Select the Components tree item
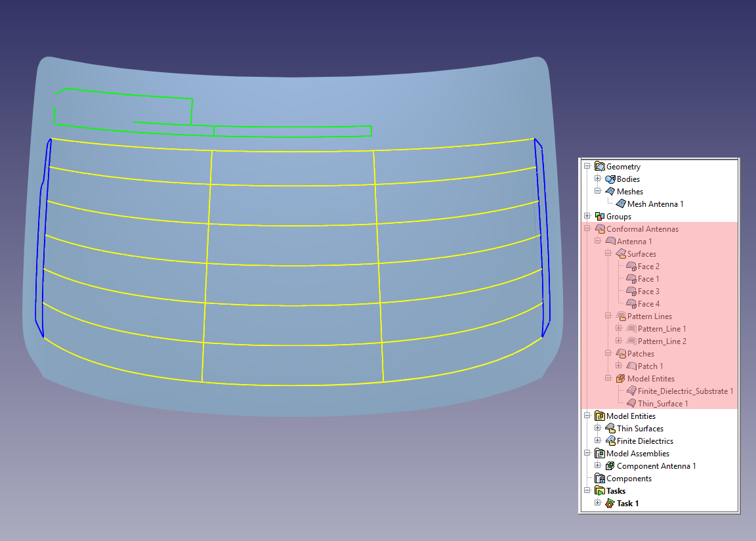This screenshot has height=541, width=756. pos(629,479)
